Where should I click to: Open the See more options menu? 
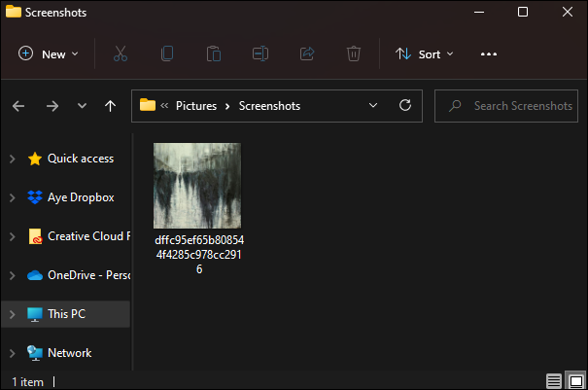point(489,54)
